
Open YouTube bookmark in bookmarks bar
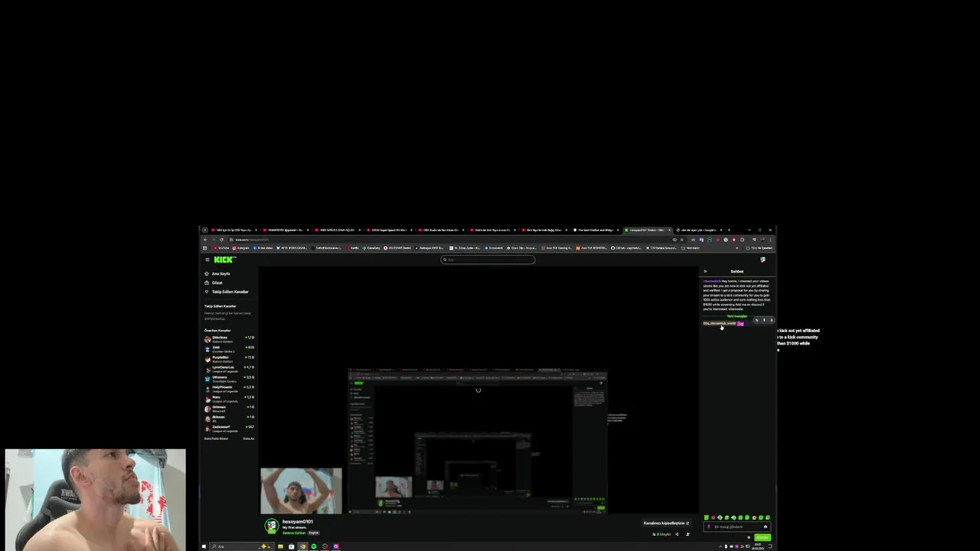(x=221, y=248)
